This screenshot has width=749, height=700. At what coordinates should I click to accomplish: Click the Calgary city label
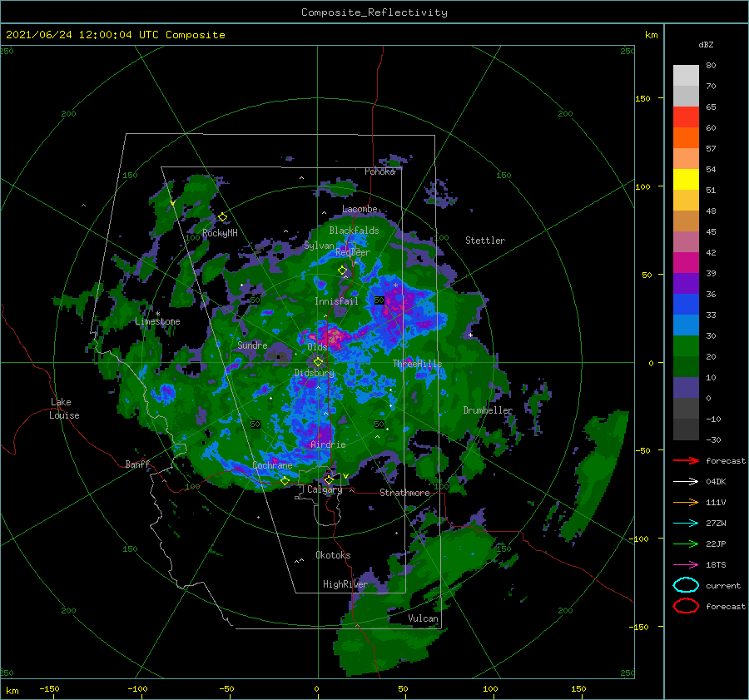click(325, 489)
